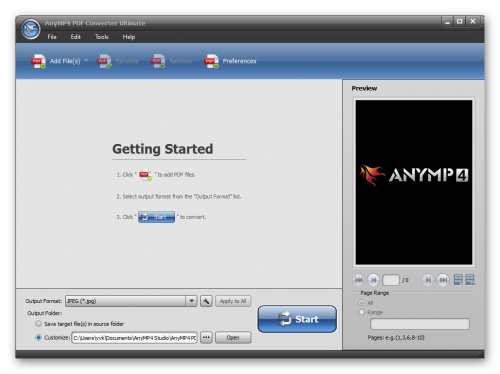Click the second page layout view icon

point(470,280)
